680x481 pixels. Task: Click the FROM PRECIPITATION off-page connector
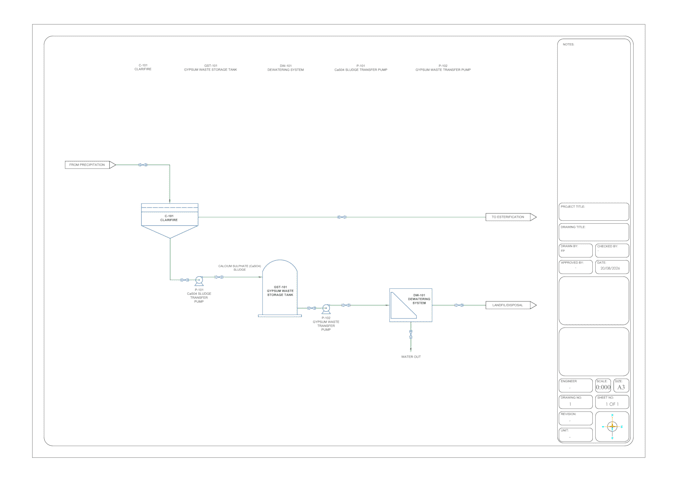point(90,165)
